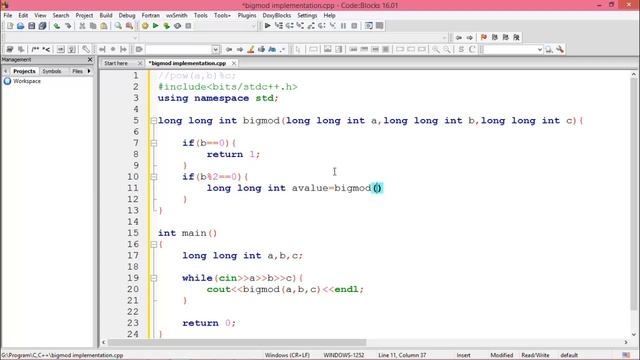Open the Plugins menu
This screenshot has height=360, width=640.
tap(247, 15)
